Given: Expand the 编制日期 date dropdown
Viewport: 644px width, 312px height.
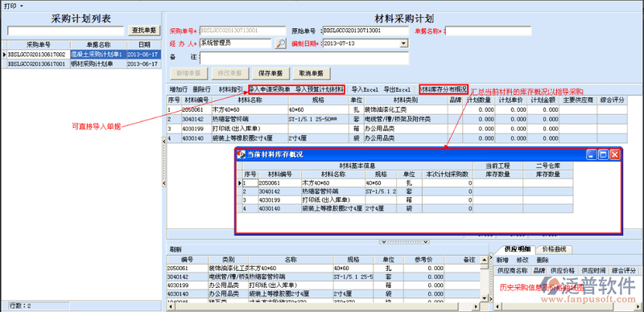Looking at the screenshot, I should 404,43.
